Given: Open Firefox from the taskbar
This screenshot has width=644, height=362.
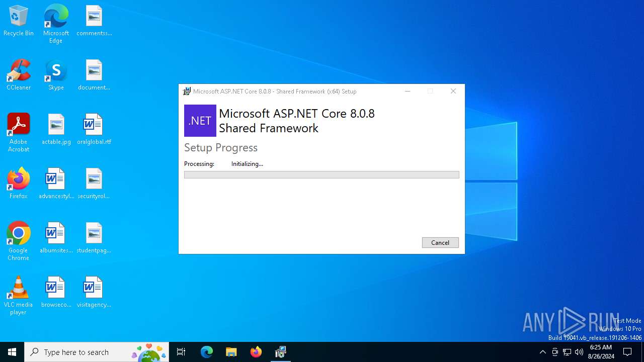Looking at the screenshot, I should (x=256, y=352).
